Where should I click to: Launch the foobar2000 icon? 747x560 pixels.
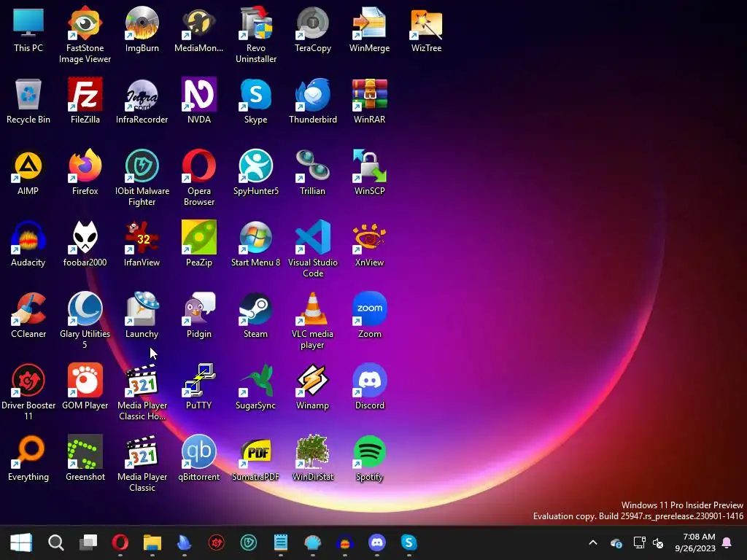pyautogui.click(x=85, y=244)
